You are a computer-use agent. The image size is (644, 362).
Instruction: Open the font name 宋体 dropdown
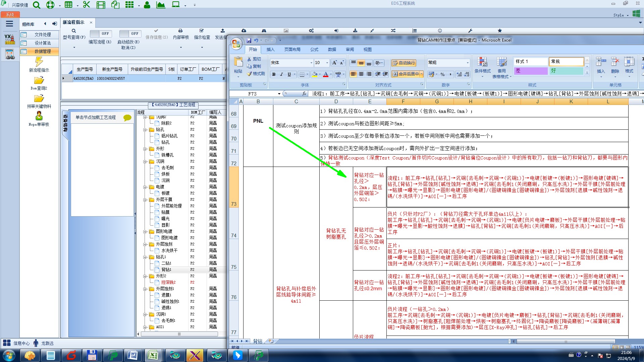pyautogui.click(x=311, y=63)
